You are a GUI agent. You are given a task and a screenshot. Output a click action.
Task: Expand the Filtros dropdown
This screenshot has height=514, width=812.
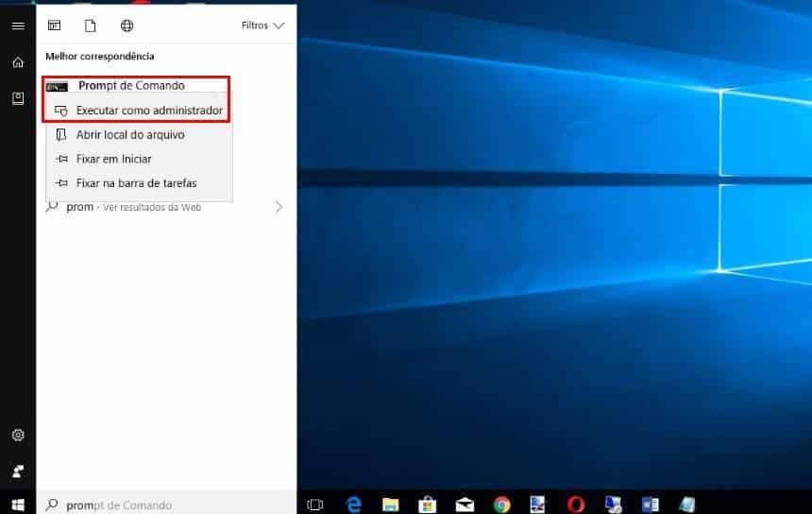262,26
